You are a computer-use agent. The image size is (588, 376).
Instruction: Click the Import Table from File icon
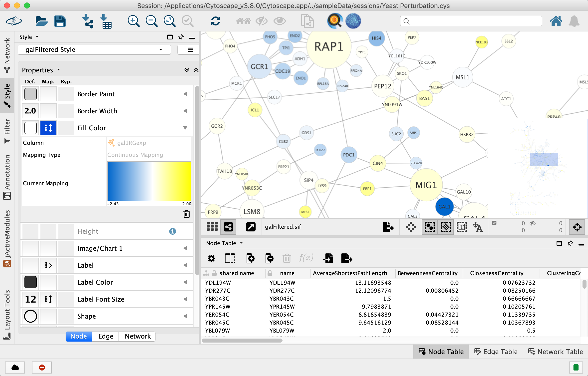click(x=106, y=21)
